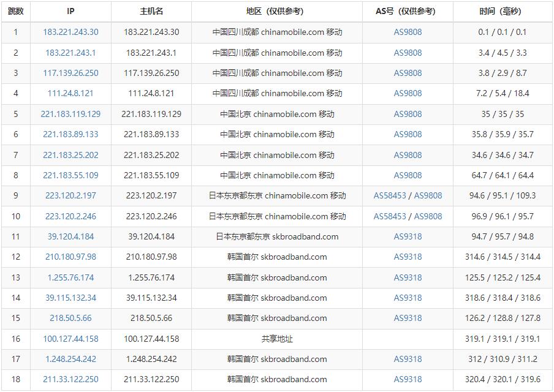Open IP link 111.24.8.121
Screen dimensions: 554x392
70,93
